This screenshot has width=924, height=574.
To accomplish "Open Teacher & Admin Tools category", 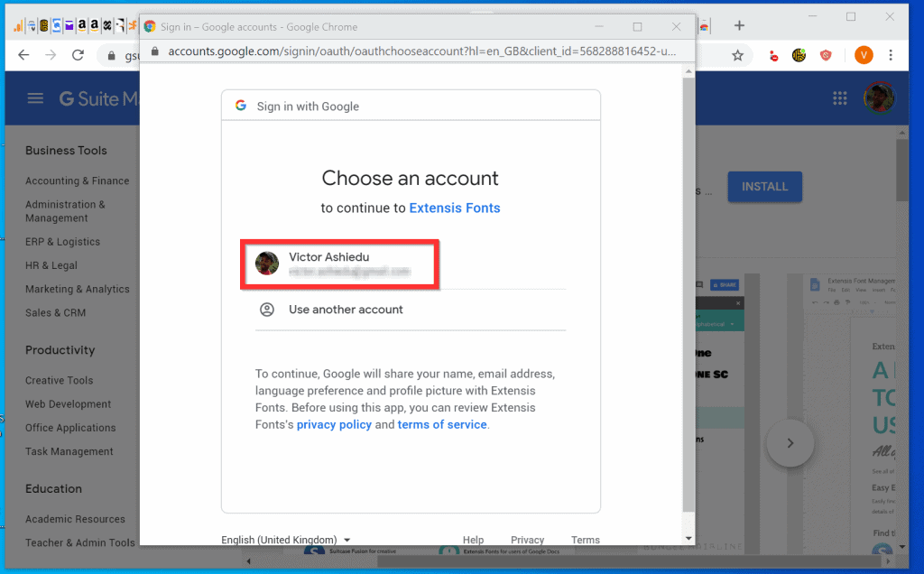I will (79, 542).
